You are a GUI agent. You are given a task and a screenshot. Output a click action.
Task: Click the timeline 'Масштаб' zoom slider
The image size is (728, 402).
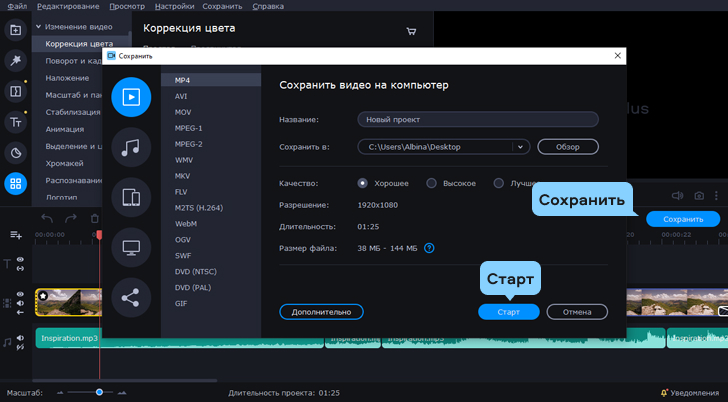(99, 392)
